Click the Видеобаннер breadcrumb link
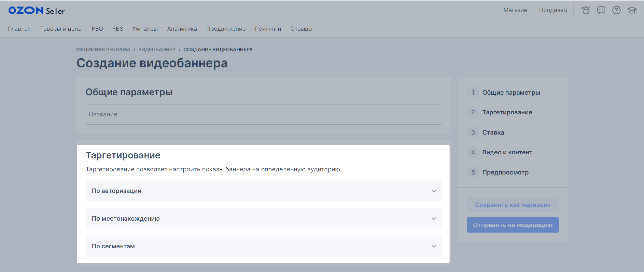The image size is (644, 272). coord(157,50)
